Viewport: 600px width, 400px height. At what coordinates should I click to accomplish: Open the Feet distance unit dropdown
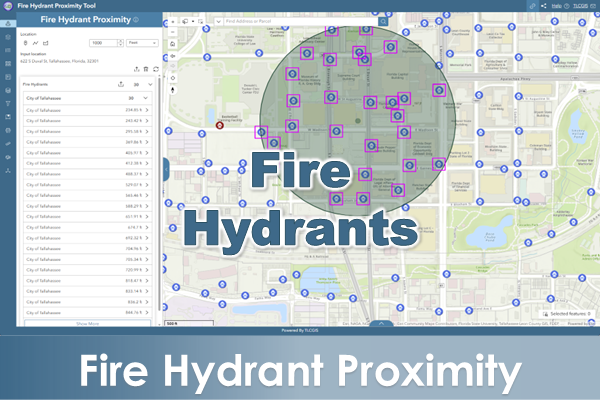[x=142, y=43]
